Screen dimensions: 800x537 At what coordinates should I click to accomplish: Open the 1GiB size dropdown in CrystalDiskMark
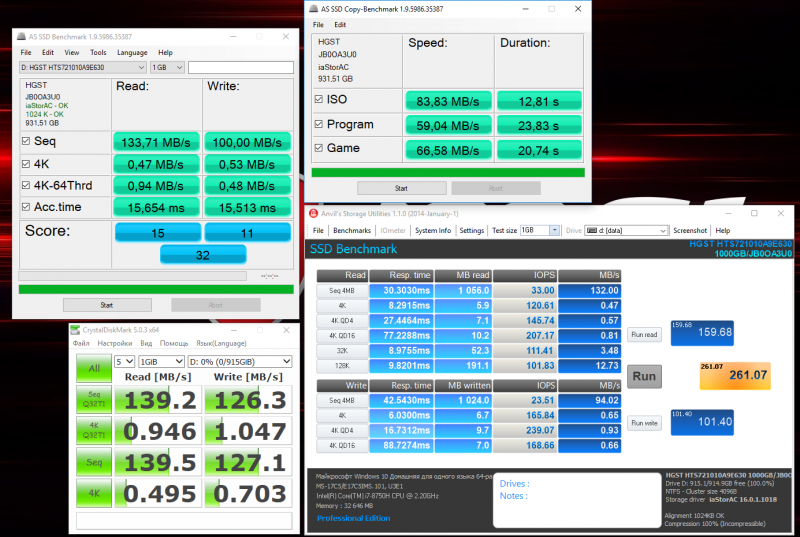click(x=161, y=362)
